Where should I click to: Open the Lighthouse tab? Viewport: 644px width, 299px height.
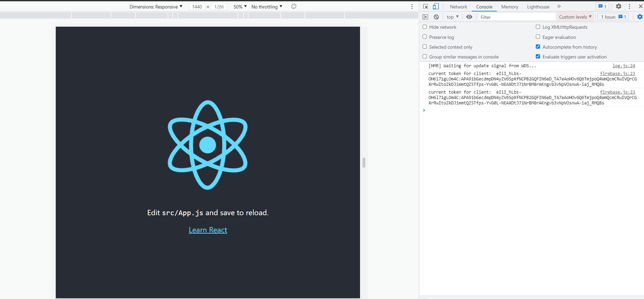[x=538, y=7]
